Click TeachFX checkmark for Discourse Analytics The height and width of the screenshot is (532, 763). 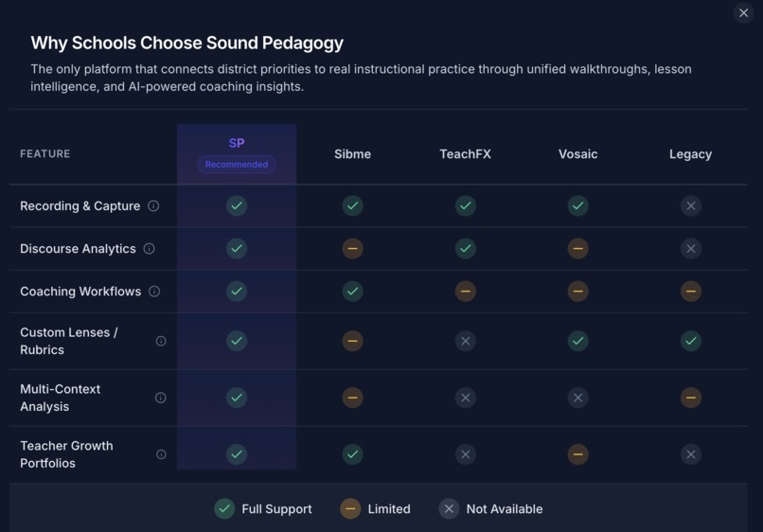tap(465, 249)
